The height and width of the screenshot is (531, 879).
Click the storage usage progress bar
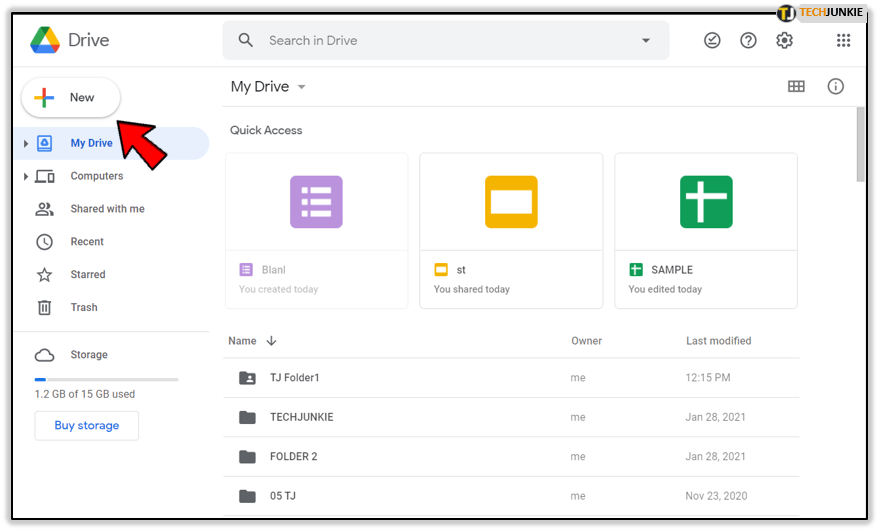[106, 379]
